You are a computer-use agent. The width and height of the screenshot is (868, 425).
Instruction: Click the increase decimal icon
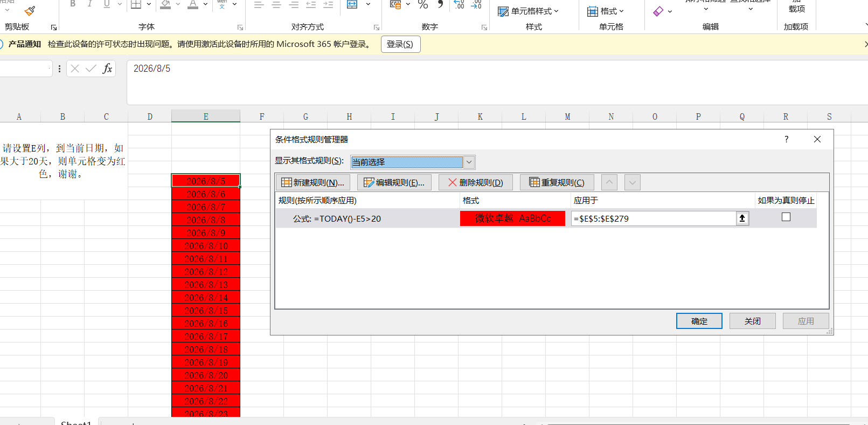pos(459,4)
